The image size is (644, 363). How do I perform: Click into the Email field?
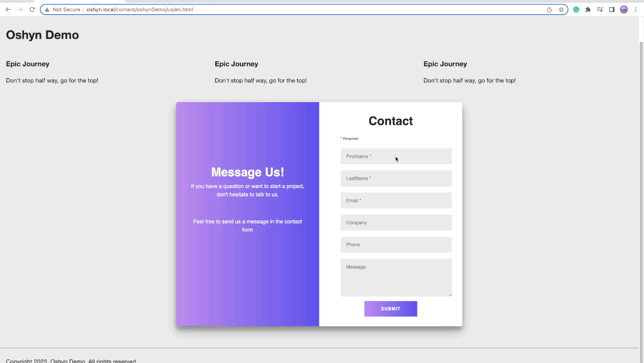pos(396,201)
